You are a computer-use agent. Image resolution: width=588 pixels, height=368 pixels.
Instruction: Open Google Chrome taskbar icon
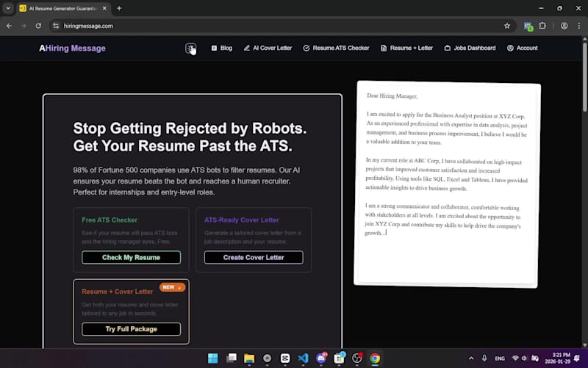tap(375, 358)
